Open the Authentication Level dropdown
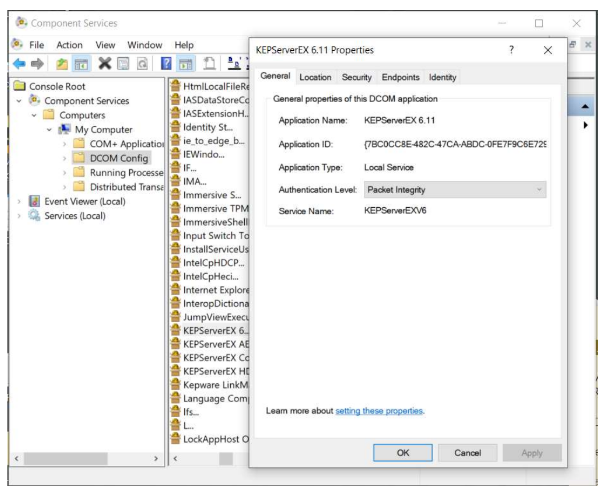Screen dimensions: 610x495 point(455,190)
